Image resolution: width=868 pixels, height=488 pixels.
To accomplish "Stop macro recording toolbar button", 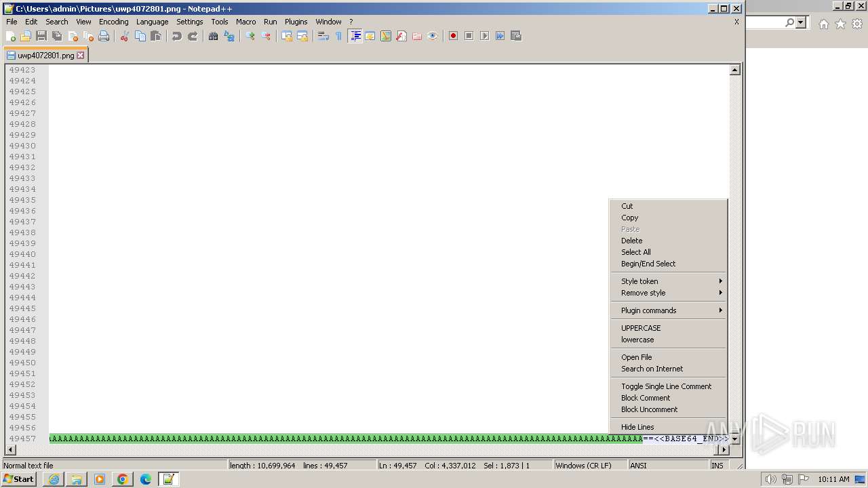I will (x=469, y=36).
